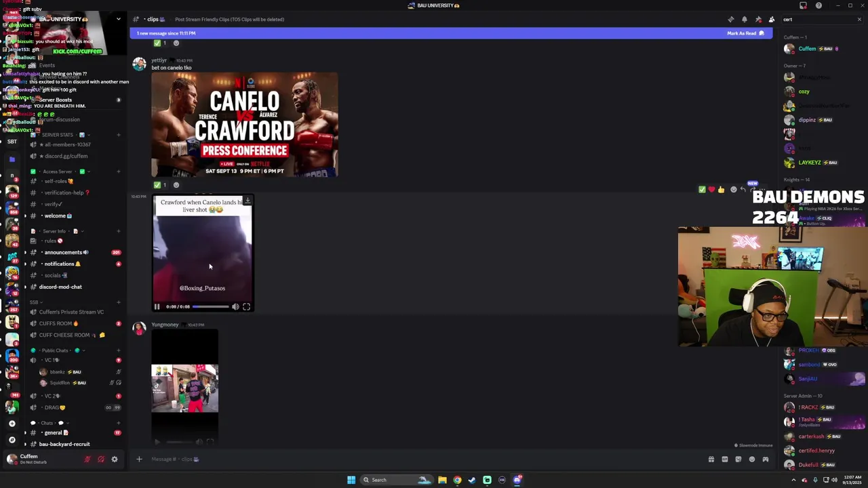Viewport: 868px width, 488px height.
Task: Open the Threads icon in channel header
Action: 730,20
